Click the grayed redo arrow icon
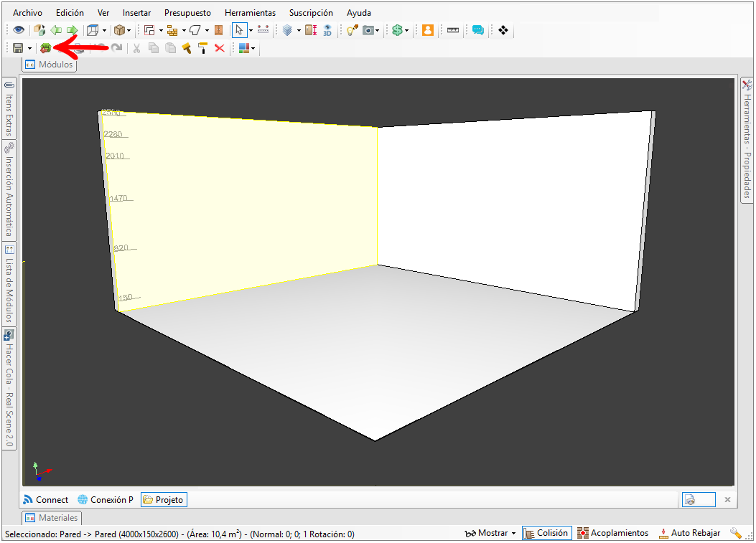Screen dimensions: 756x543 tap(116, 47)
